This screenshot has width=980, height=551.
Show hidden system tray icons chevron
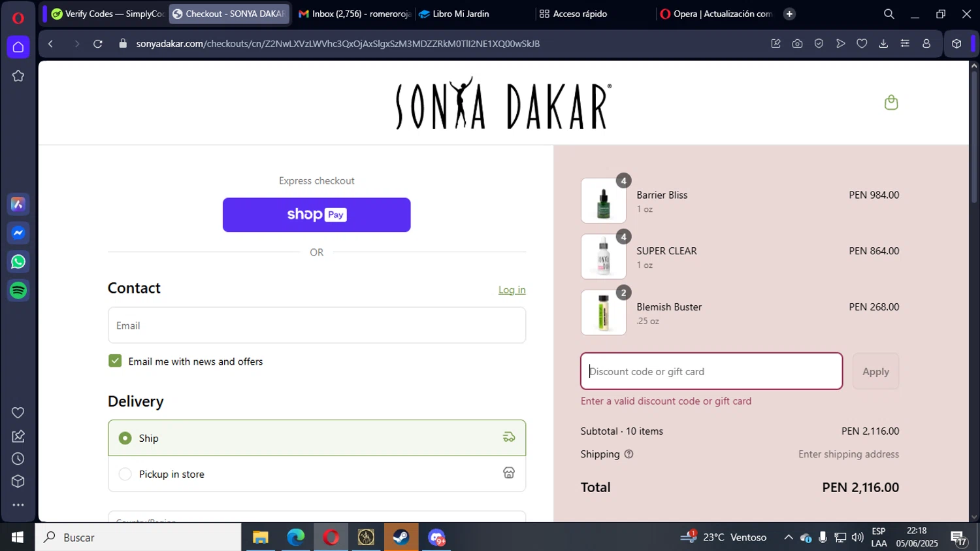click(x=789, y=537)
